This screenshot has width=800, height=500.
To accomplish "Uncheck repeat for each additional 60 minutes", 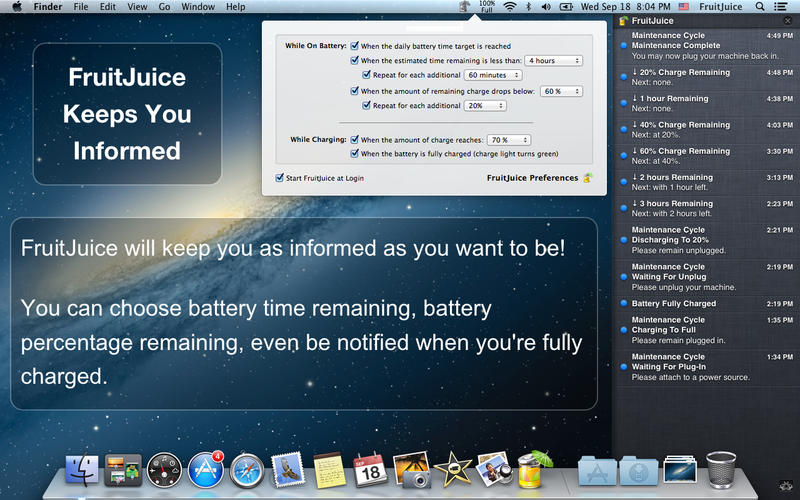I will [366, 74].
